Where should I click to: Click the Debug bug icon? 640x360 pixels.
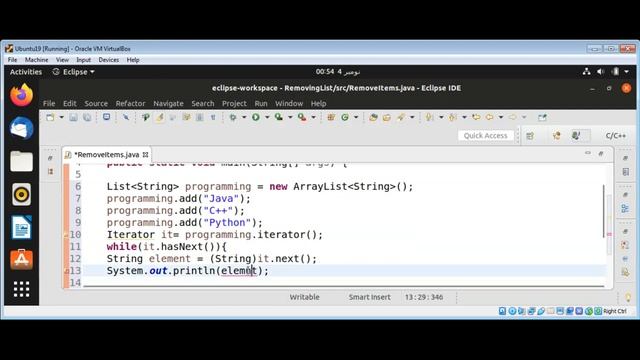tap(233, 118)
